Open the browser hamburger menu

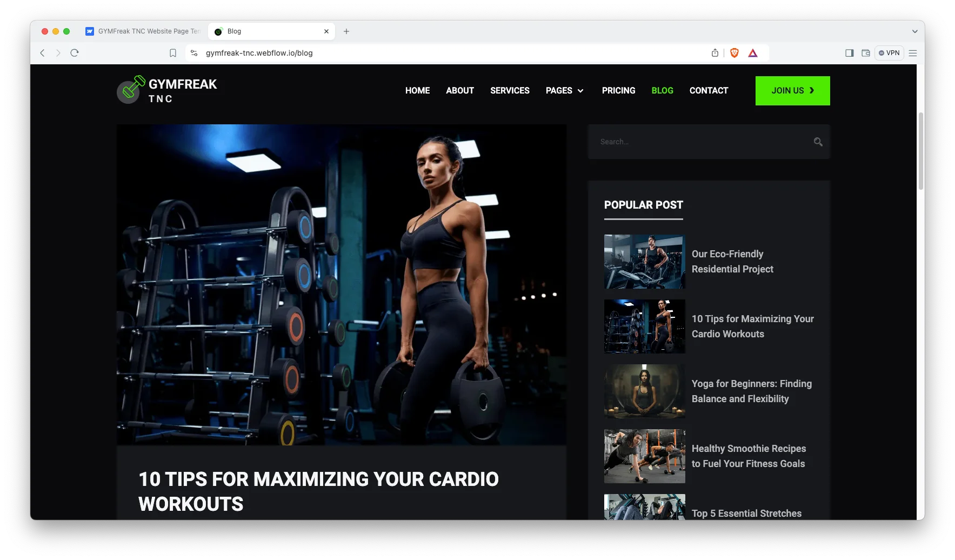[x=913, y=53]
